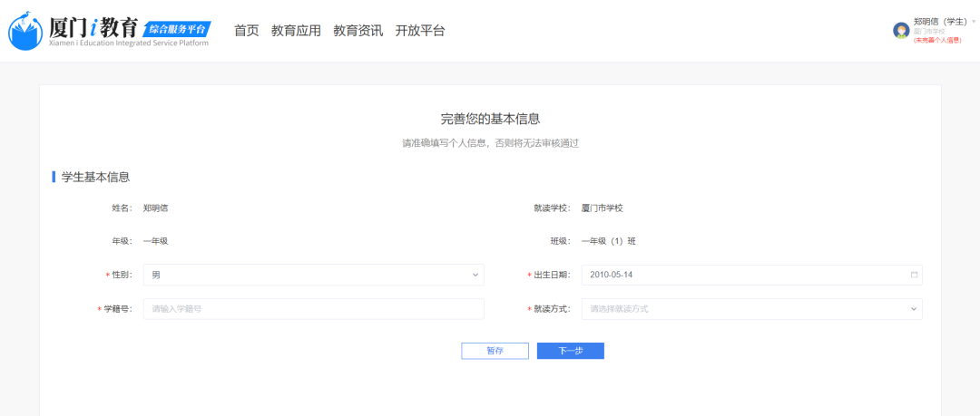The height and width of the screenshot is (416, 980).
Task: Click the student avatar icon
Action: (901, 30)
